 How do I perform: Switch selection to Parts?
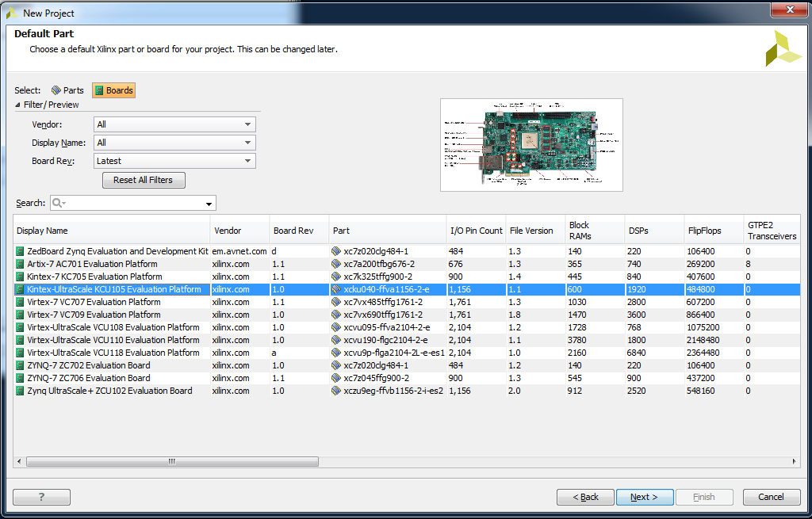coord(67,90)
